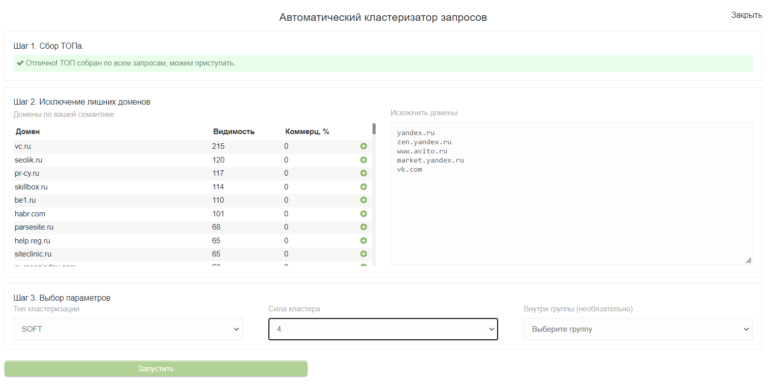Click the Шаг 3. Выбор параметров heading
This screenshot has height=384, width=768.
pyautogui.click(x=62, y=298)
